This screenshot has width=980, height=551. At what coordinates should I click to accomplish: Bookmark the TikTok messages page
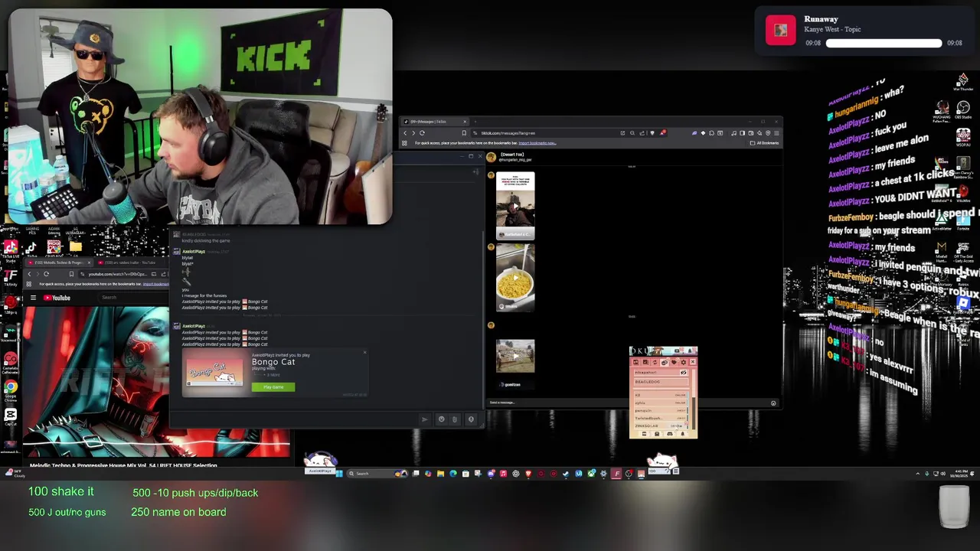464,133
